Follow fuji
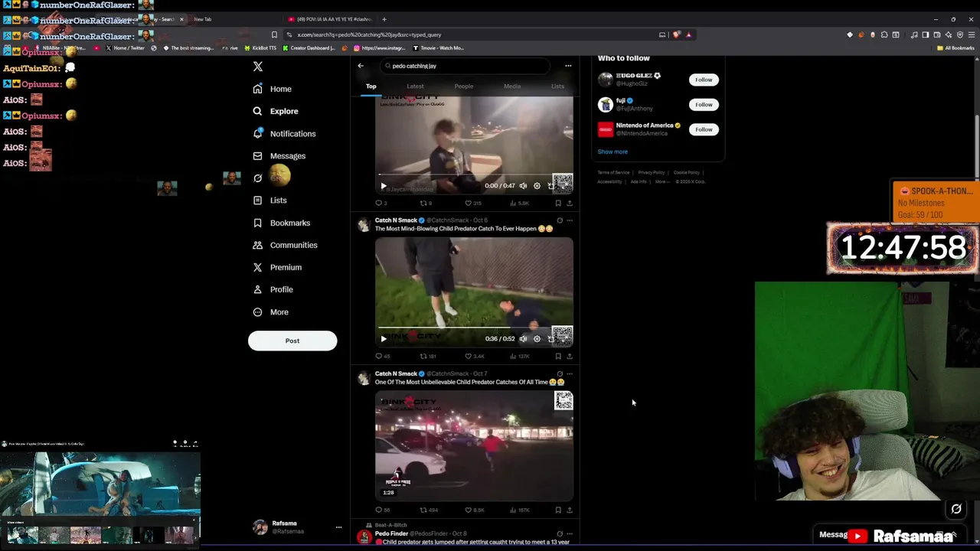Image resolution: width=980 pixels, height=551 pixels. (x=704, y=104)
